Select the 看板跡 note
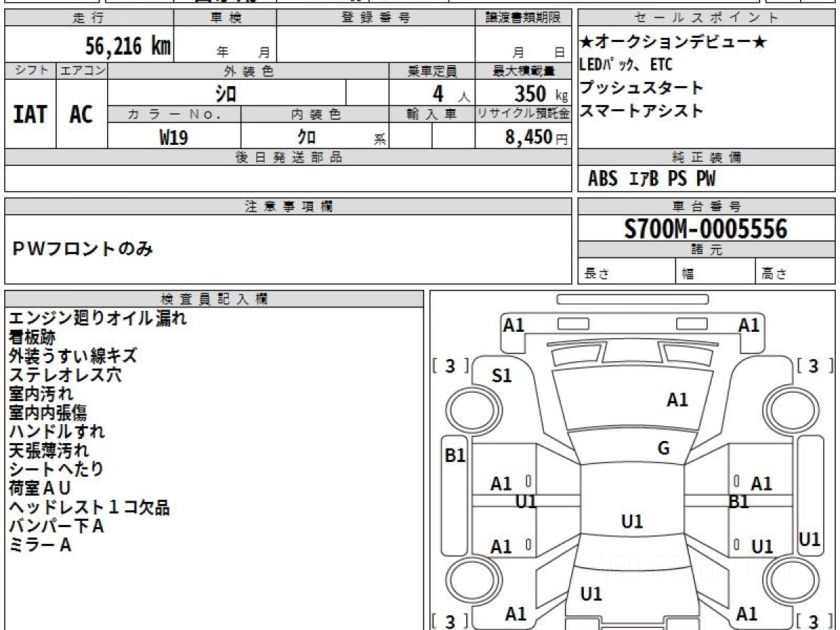The height and width of the screenshot is (630, 840). 32,337
